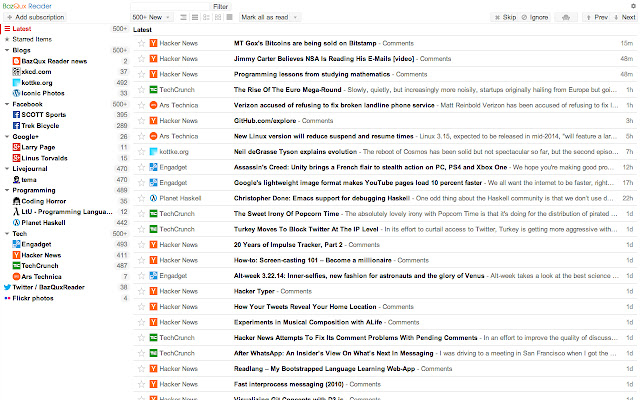This screenshot has height=400, width=640.
Task: Star the Jimmy Carter NSA article
Action: [x=141, y=59]
